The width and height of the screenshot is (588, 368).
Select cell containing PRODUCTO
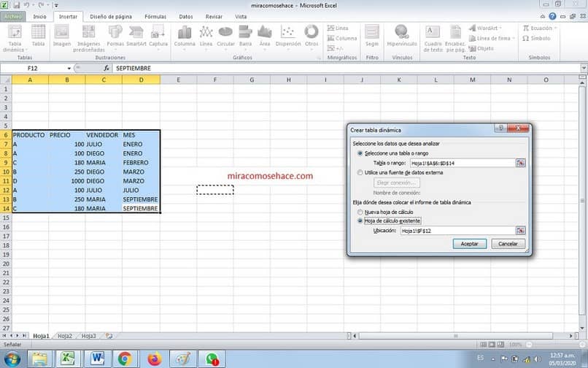point(30,135)
